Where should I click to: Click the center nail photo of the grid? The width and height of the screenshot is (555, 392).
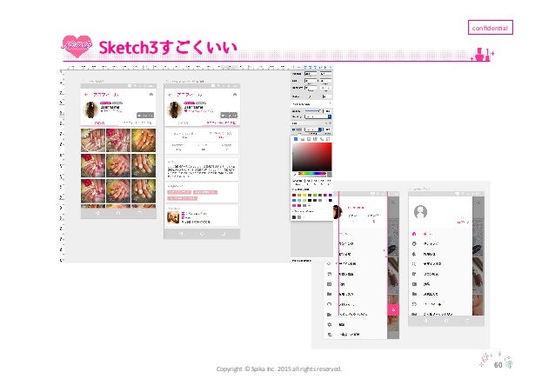118,165
